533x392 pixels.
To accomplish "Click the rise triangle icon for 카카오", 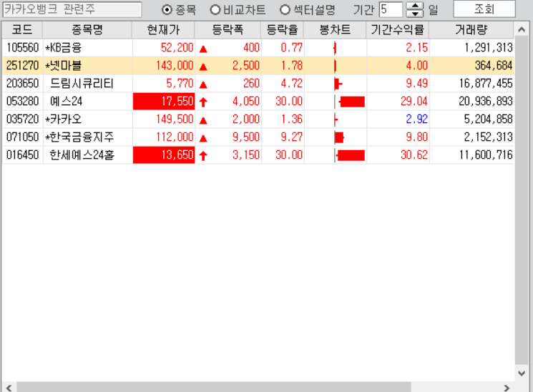I will point(203,121).
